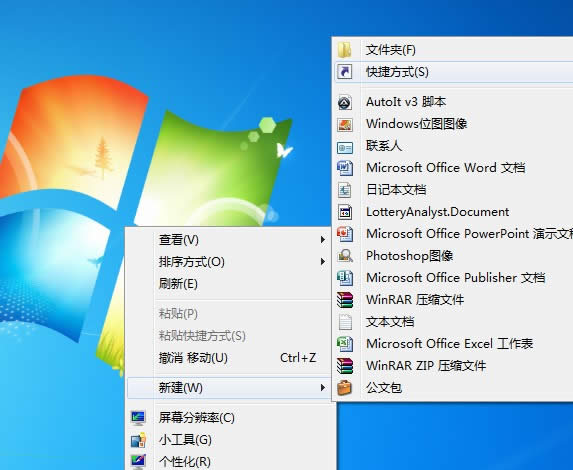Select the 新建(W) menu entry
The image size is (573, 470).
(229, 388)
